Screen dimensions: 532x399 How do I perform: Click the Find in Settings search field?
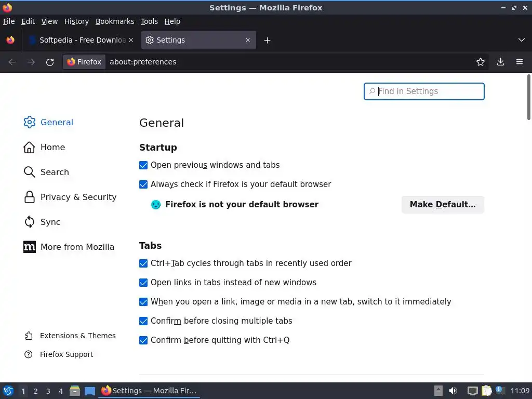[424, 91]
